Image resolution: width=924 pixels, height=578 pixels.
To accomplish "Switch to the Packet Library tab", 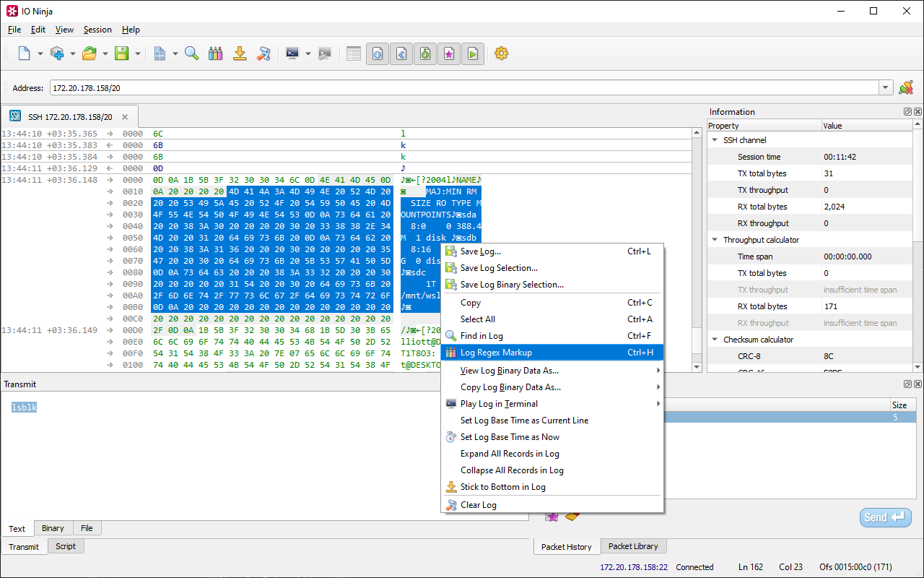I will tap(633, 546).
